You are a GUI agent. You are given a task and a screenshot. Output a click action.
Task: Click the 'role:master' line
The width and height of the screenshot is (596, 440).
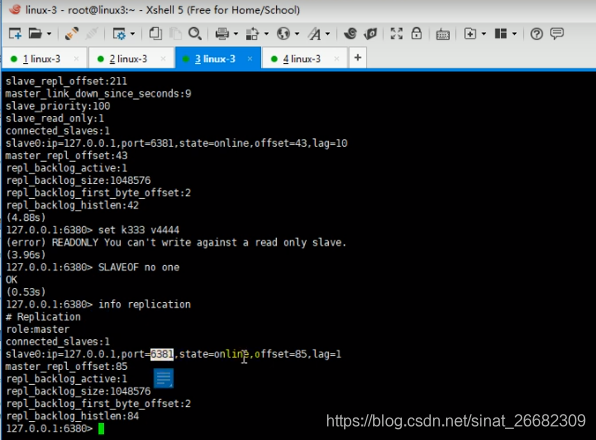point(38,329)
